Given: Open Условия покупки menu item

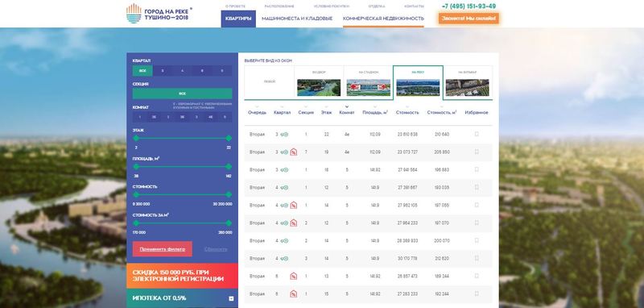Looking at the screenshot, I should tap(332, 6).
